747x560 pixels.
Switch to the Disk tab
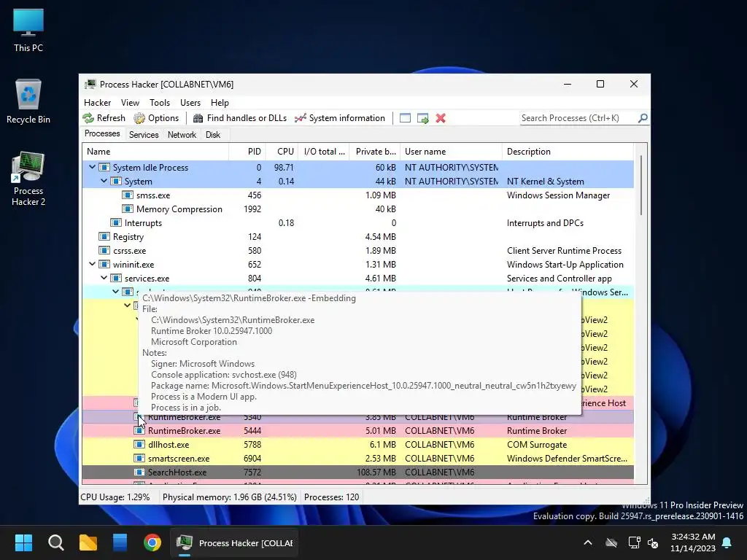(x=213, y=135)
